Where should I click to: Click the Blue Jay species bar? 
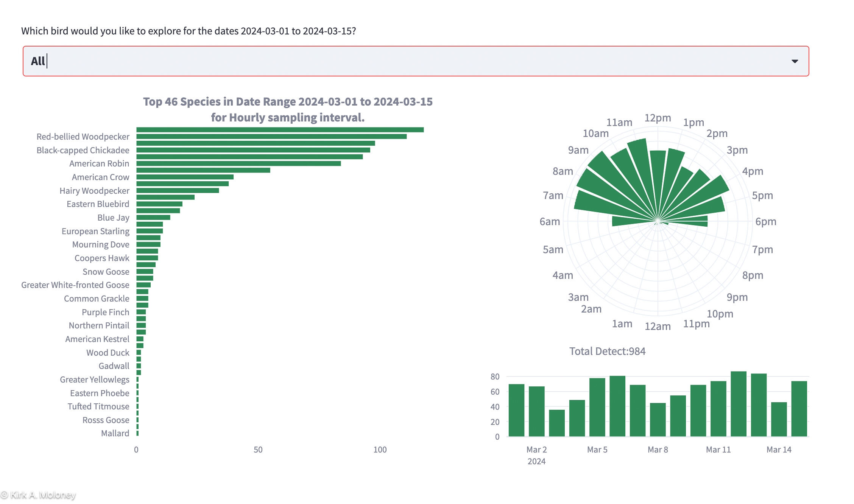point(153,218)
